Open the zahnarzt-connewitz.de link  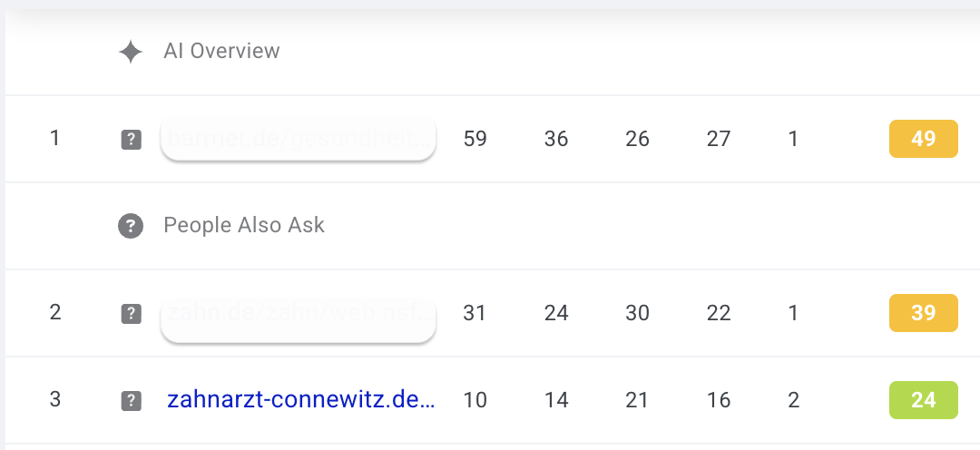click(x=300, y=400)
